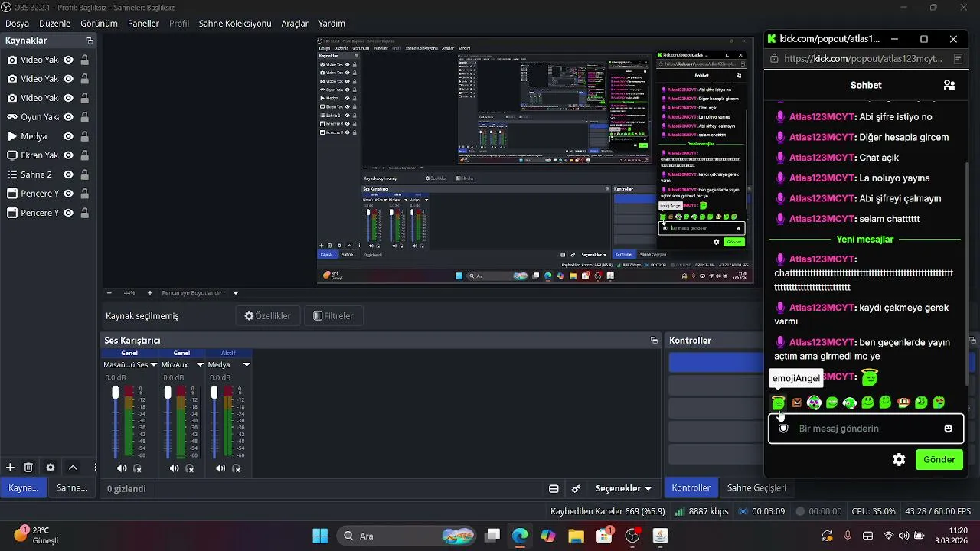
Task: Hide the Sahne 2 source
Action: click(68, 174)
